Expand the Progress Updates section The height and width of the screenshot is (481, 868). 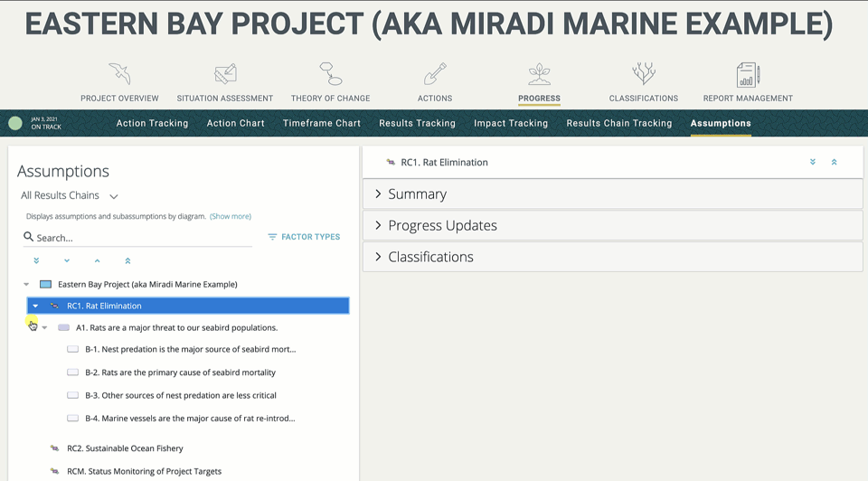click(x=613, y=225)
